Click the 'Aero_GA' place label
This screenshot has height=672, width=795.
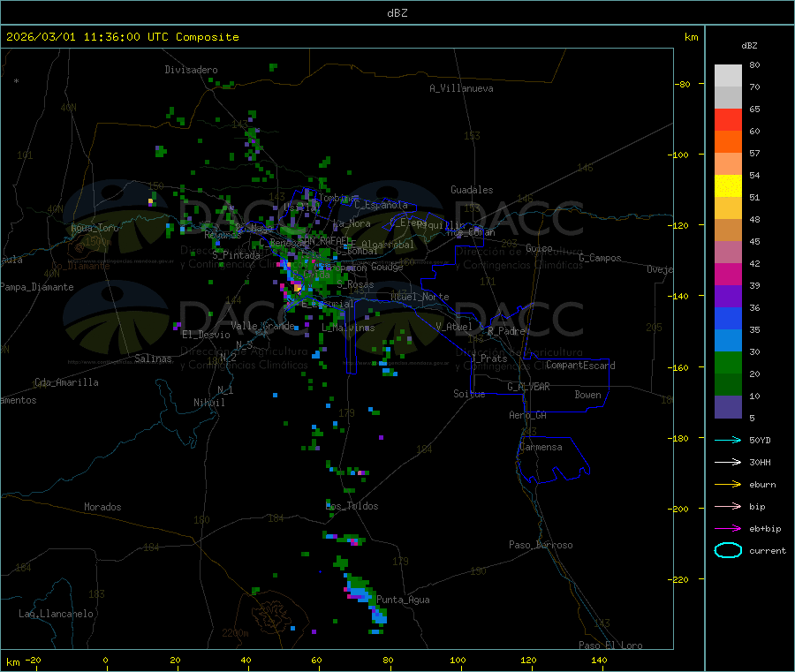point(527,415)
